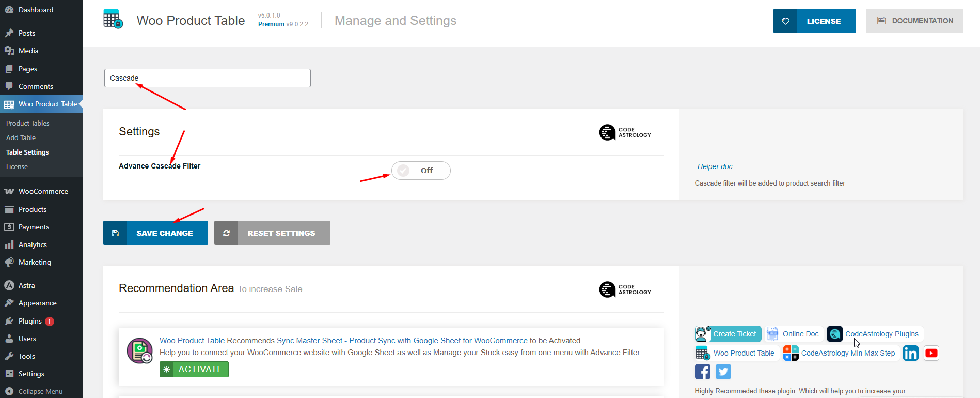980x398 pixels.
Task: Click the green ACTIVATE button
Action: (x=194, y=369)
